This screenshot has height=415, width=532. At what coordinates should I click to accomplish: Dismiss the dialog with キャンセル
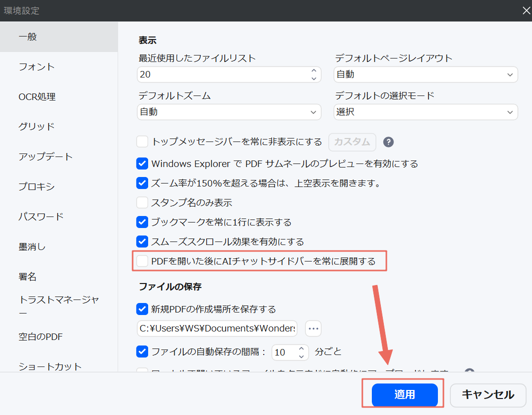(488, 395)
